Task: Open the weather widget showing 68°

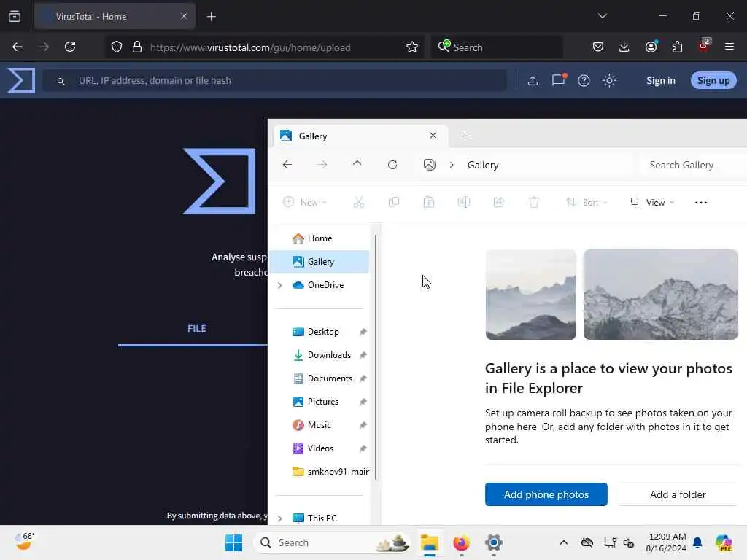Action: tap(24, 542)
